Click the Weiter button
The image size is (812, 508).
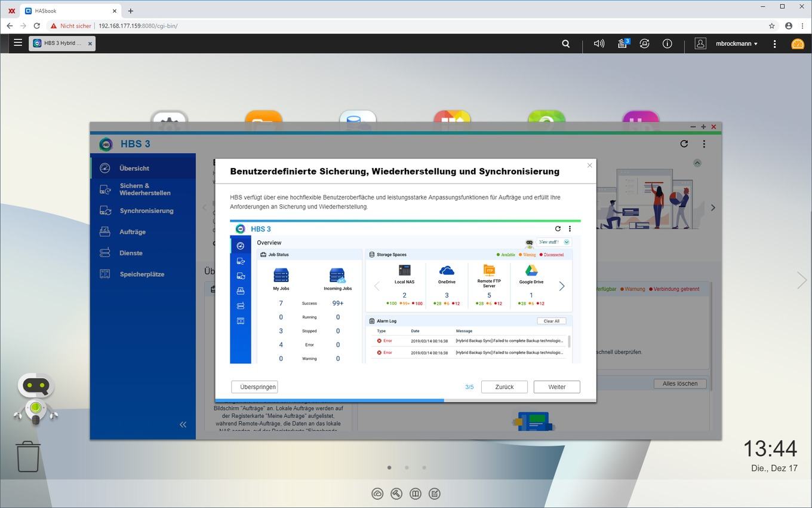(x=557, y=387)
